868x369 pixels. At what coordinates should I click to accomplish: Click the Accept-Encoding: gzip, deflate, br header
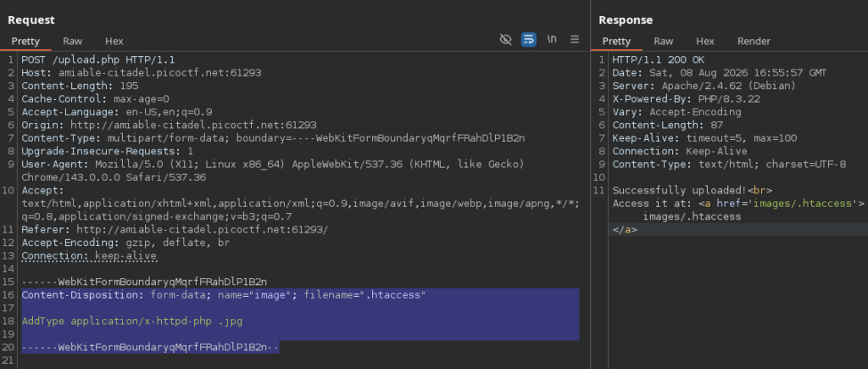tap(125, 243)
